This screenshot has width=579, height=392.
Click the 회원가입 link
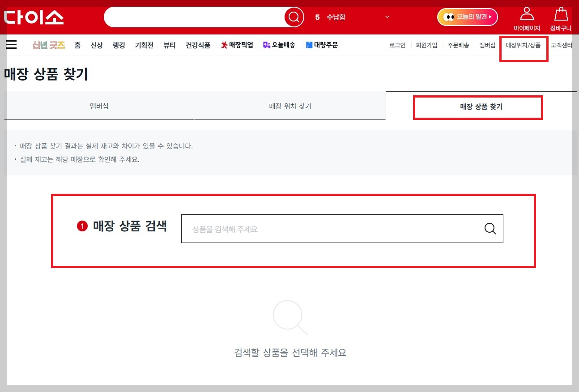(x=426, y=45)
